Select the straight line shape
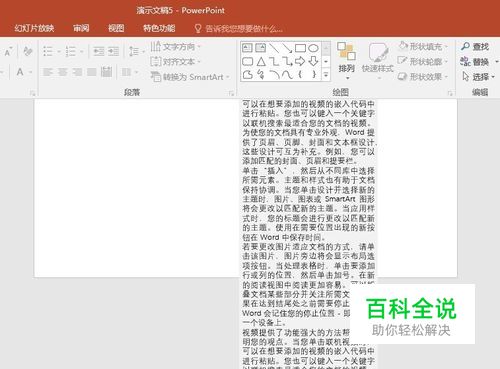Image resolution: width=500 pixels, height=369 pixels. pyautogui.click(x=274, y=48)
